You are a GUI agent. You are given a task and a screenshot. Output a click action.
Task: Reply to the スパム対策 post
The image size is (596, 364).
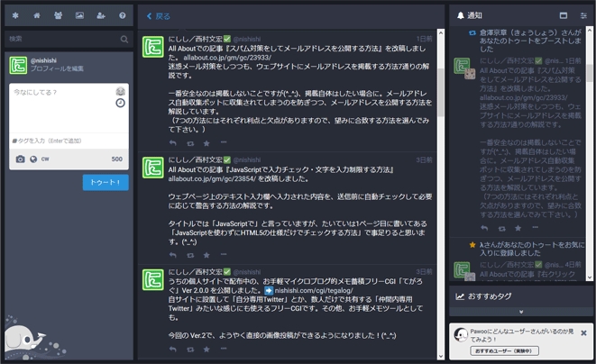173,143
